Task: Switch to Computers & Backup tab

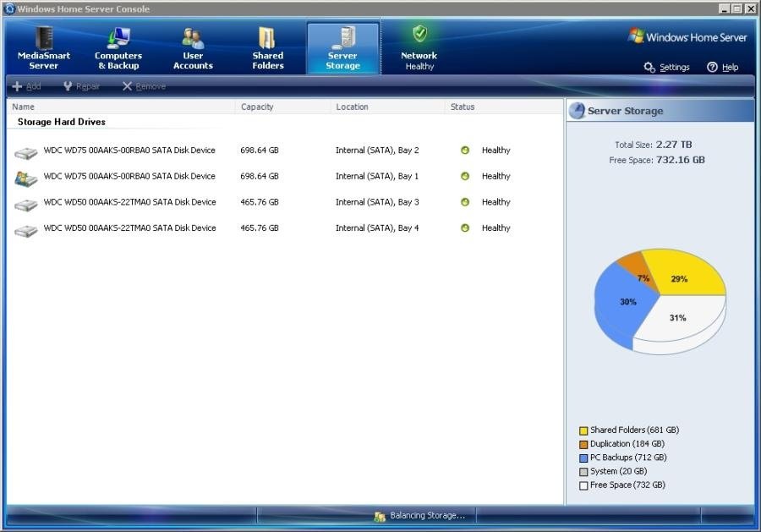Action: pos(118,48)
